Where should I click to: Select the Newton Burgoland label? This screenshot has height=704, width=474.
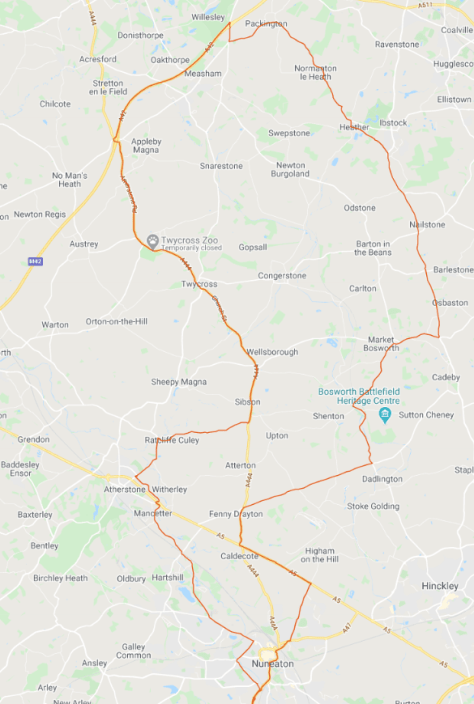point(290,170)
